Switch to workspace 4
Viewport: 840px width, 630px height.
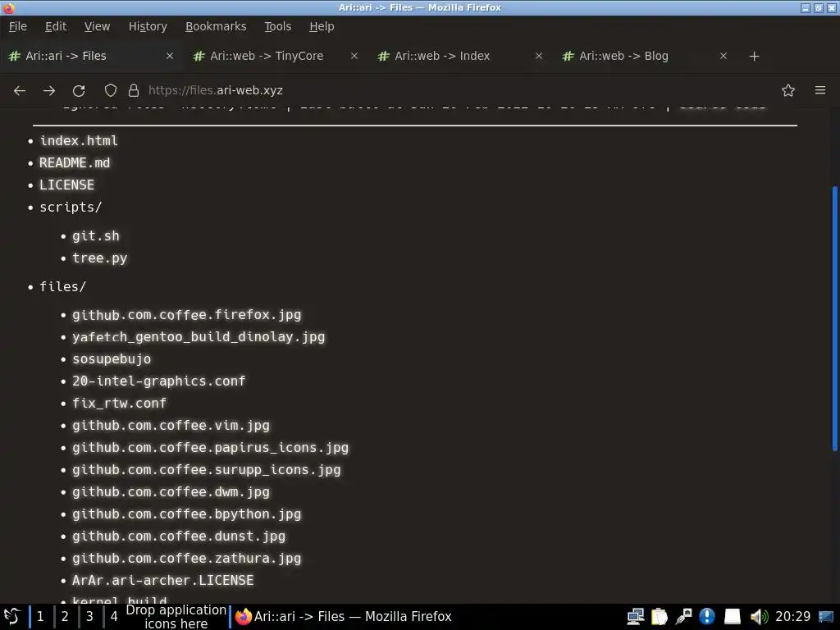point(114,617)
